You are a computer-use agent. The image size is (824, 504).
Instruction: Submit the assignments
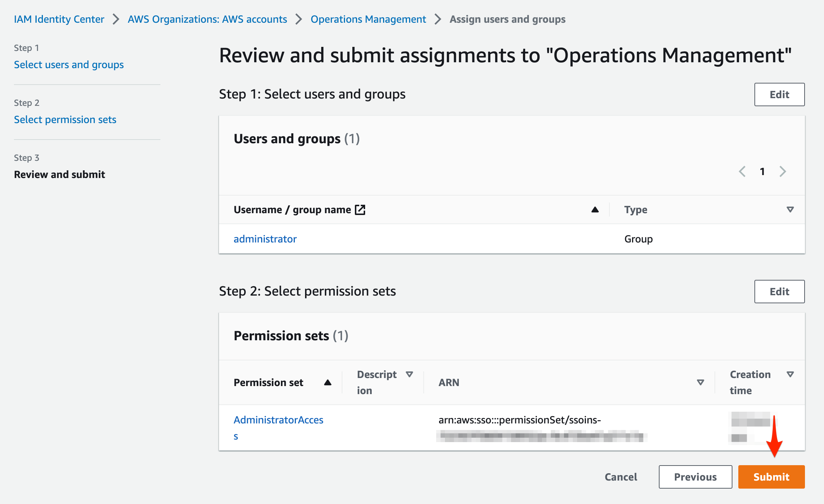[771, 477]
